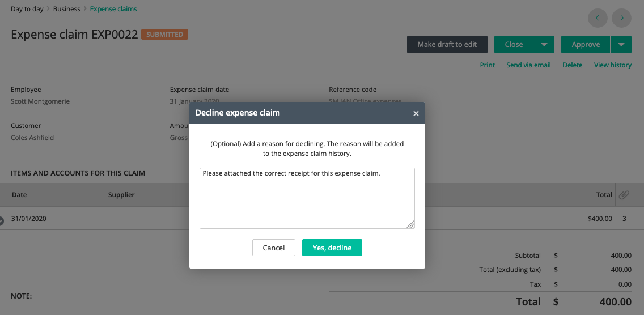The image size is (644, 315).
Task: Open the Print link
Action: coord(487,65)
